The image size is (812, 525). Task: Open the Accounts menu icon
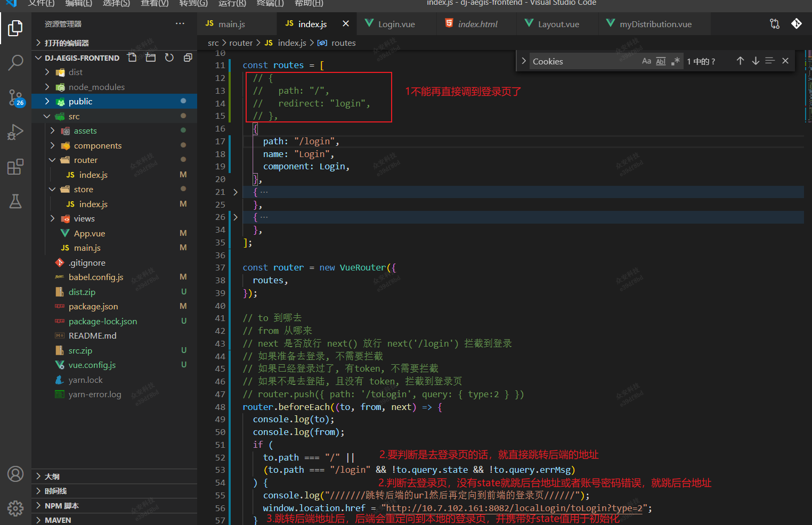click(x=15, y=473)
